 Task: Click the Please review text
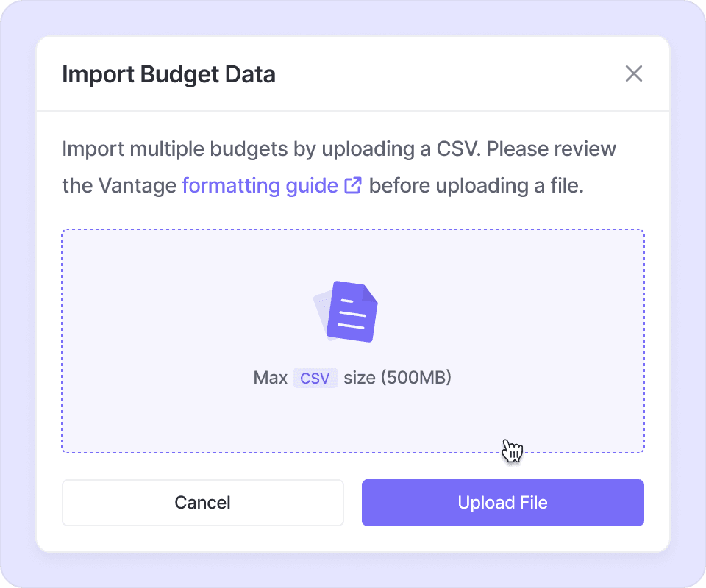(552, 149)
